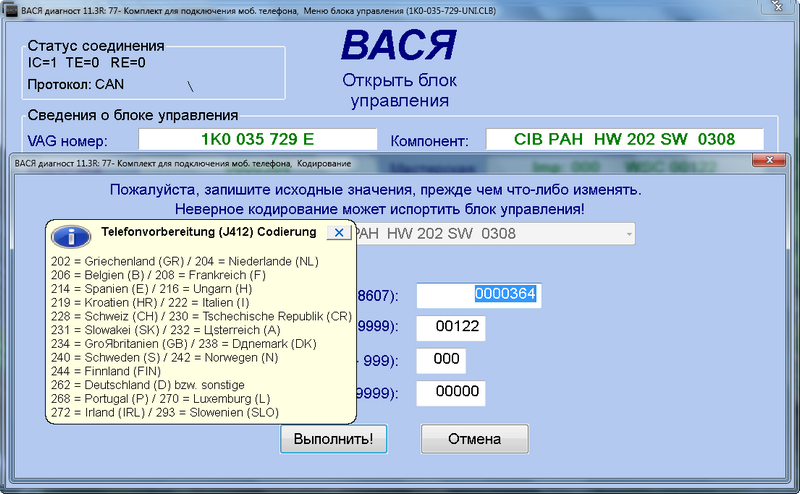Screen dimensions: 800x494
Task: Click the VAG номер: label
Action: tap(67, 141)
